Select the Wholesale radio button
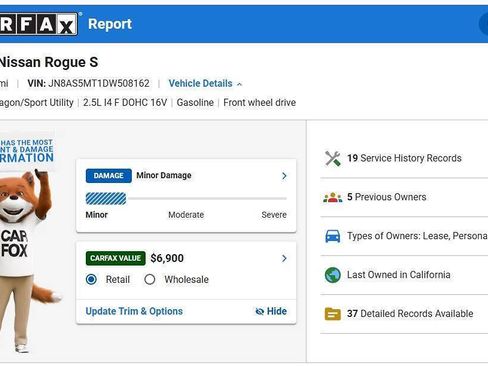This screenshot has height=366, width=488. point(150,279)
